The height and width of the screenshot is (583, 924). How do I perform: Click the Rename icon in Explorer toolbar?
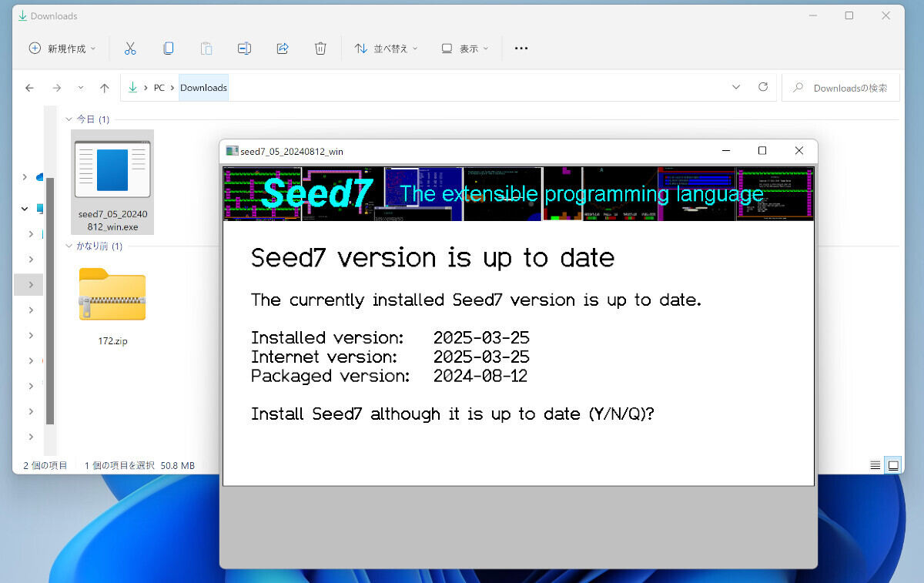point(244,49)
